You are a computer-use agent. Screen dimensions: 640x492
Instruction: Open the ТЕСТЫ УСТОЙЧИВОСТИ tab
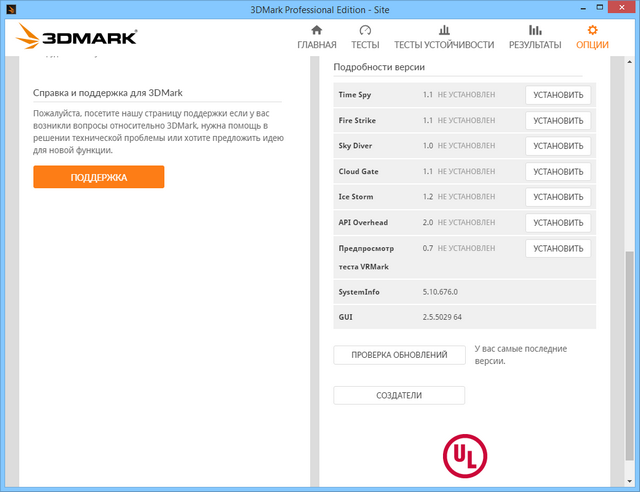tap(444, 37)
